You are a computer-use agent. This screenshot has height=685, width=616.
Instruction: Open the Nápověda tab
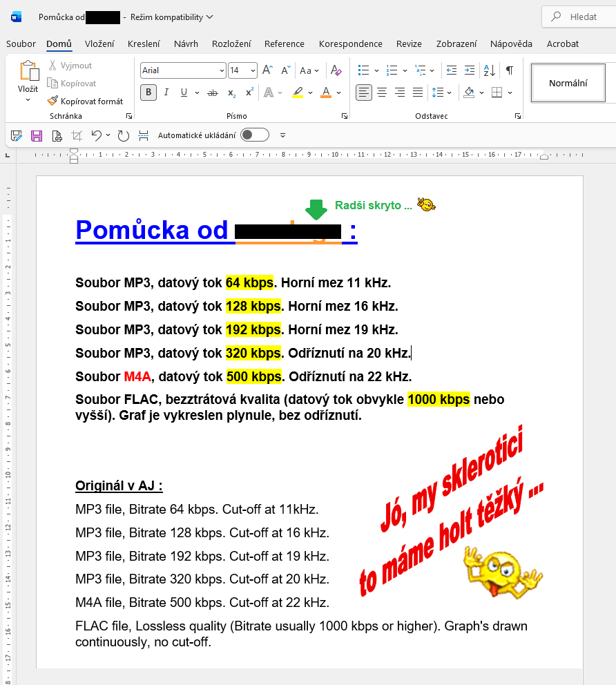point(511,44)
